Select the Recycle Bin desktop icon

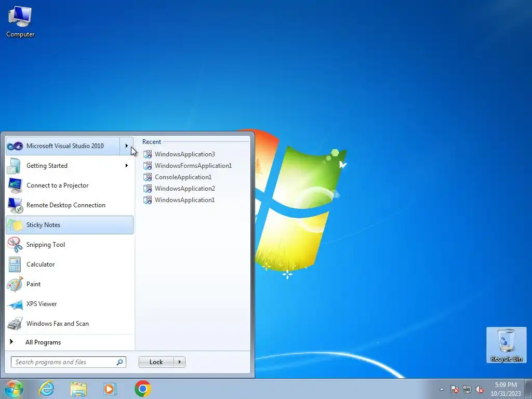(506, 345)
